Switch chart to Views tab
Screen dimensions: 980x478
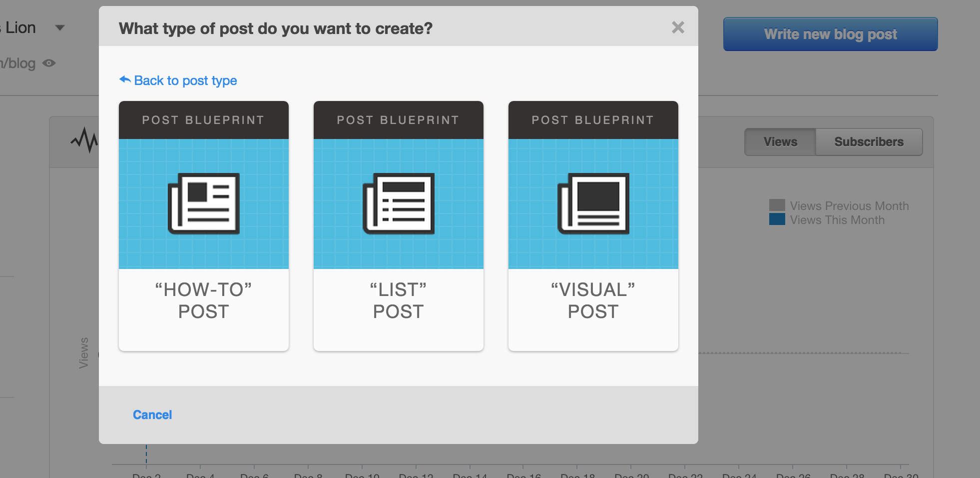coord(780,142)
